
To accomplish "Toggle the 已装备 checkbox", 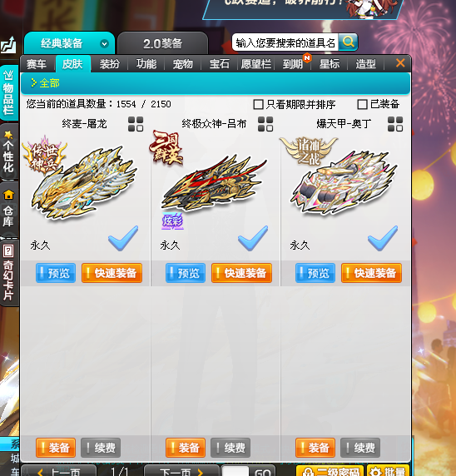I will point(362,104).
